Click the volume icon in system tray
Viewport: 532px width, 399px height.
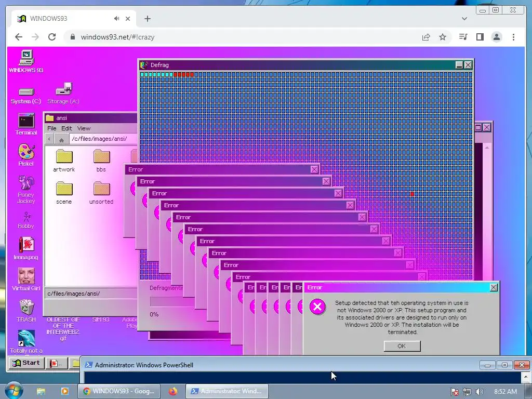pos(480,392)
